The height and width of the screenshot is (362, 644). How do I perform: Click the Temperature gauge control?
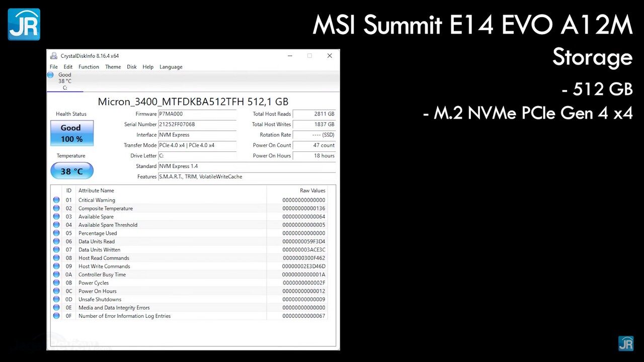pyautogui.click(x=71, y=171)
